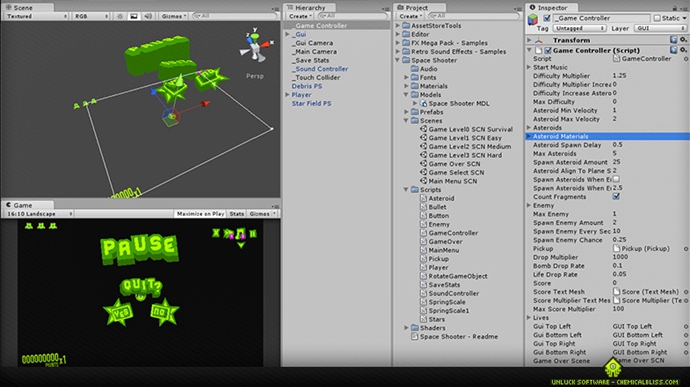Expand the Shaders folder
This screenshot has height=387, width=690.
tap(406, 328)
